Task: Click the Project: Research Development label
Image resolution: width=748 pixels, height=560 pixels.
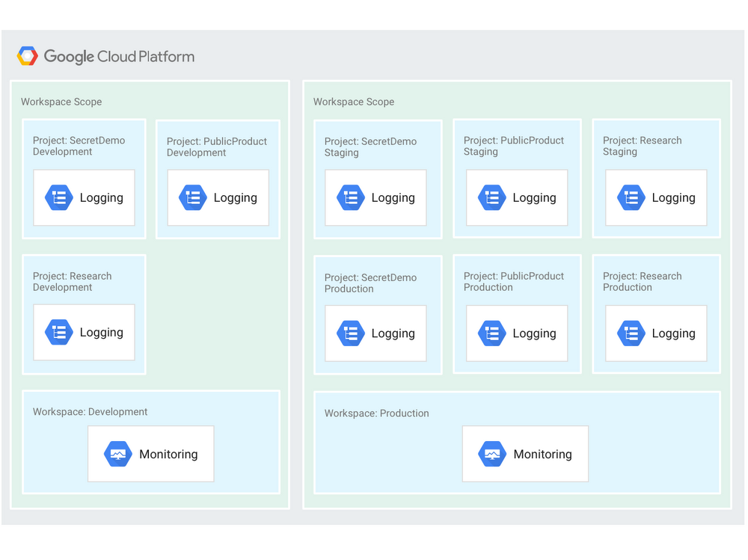Action: (72, 281)
